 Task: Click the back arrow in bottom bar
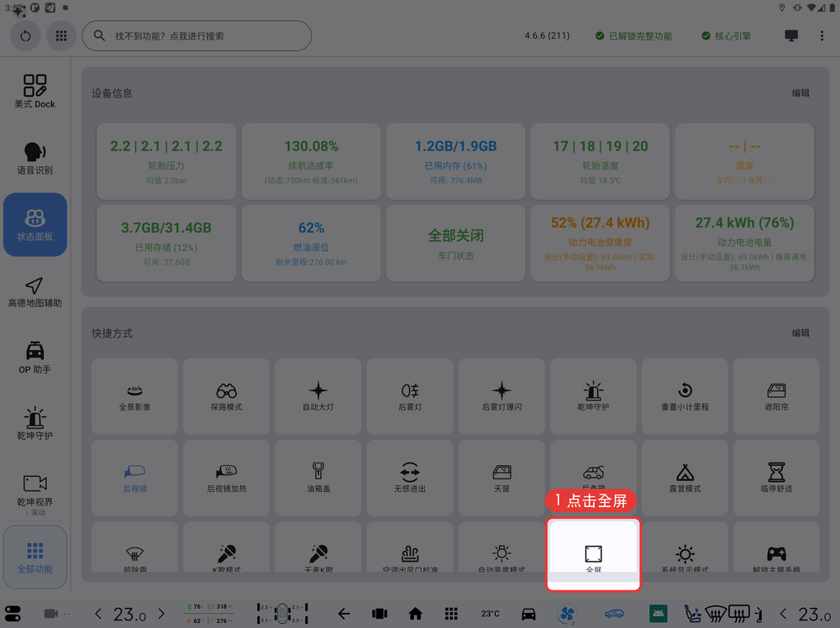coord(344,614)
